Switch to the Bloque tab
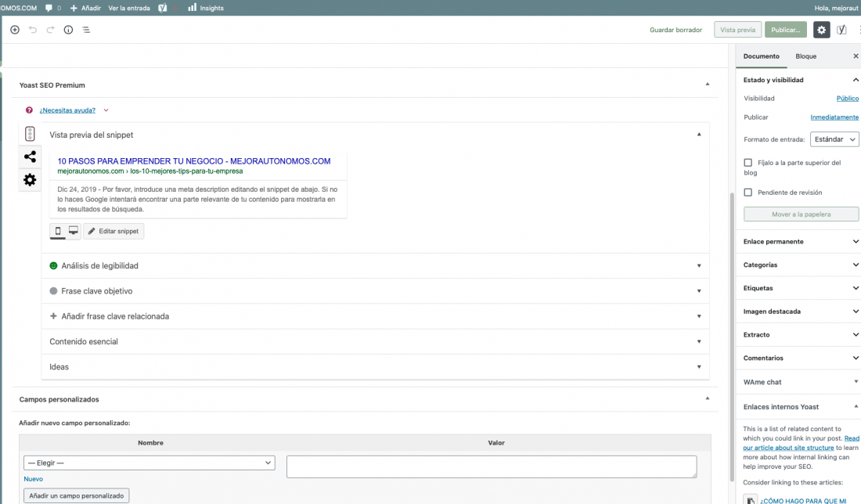 [x=805, y=56]
